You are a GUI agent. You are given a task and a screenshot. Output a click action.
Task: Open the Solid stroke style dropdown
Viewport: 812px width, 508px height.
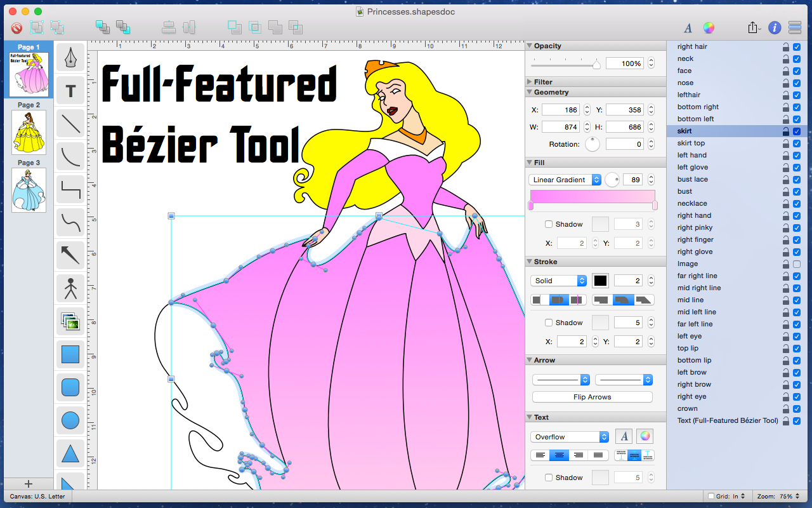pos(558,281)
